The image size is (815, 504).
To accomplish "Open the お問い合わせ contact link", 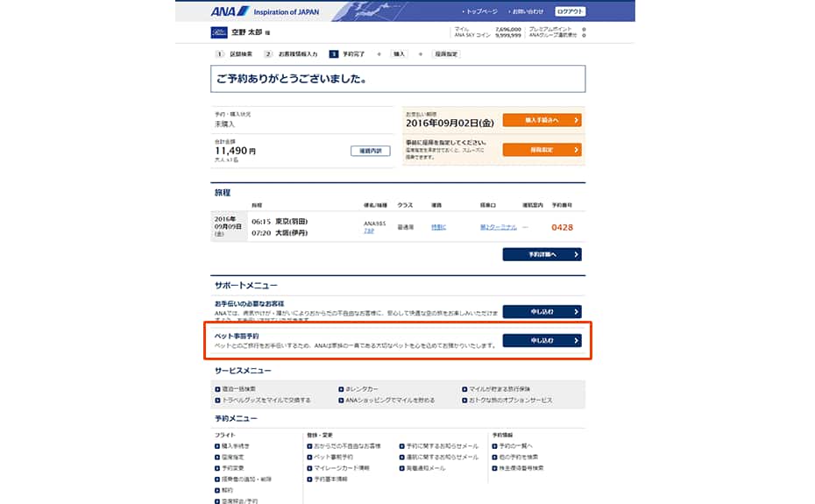I will pyautogui.click(x=528, y=11).
